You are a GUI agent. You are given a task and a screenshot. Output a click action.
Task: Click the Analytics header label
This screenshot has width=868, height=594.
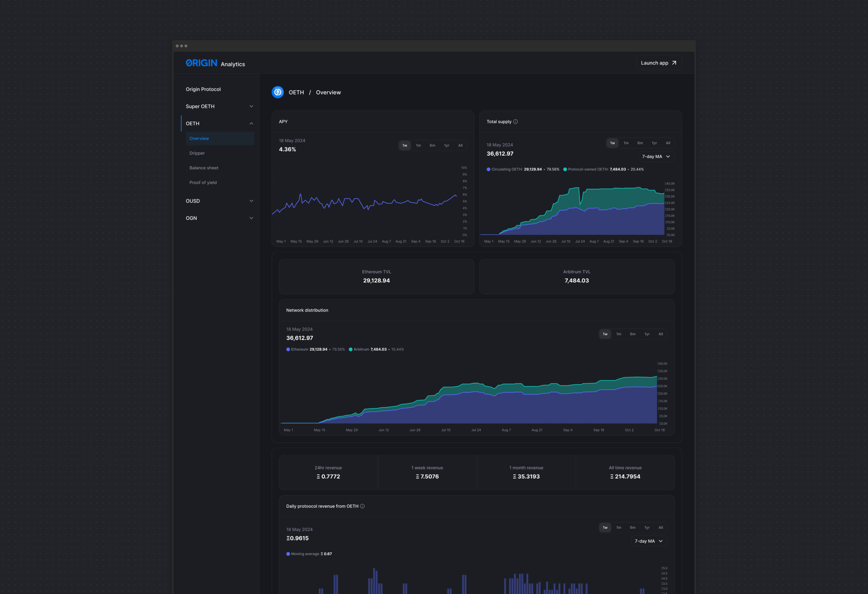coord(233,64)
